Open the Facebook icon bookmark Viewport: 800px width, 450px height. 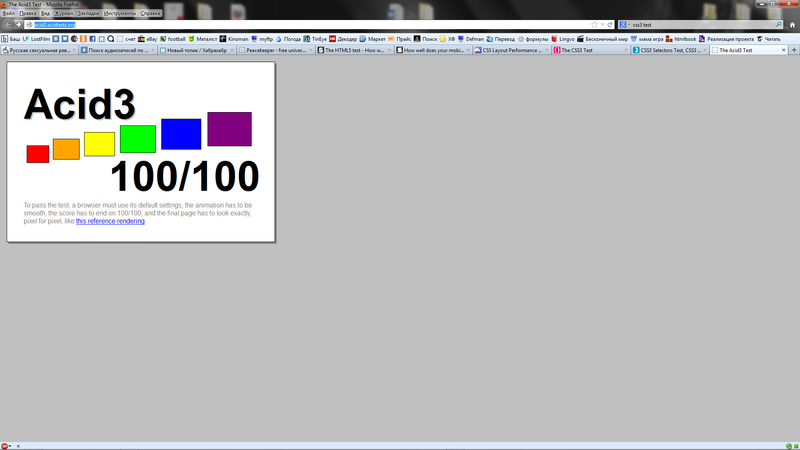(x=92, y=39)
